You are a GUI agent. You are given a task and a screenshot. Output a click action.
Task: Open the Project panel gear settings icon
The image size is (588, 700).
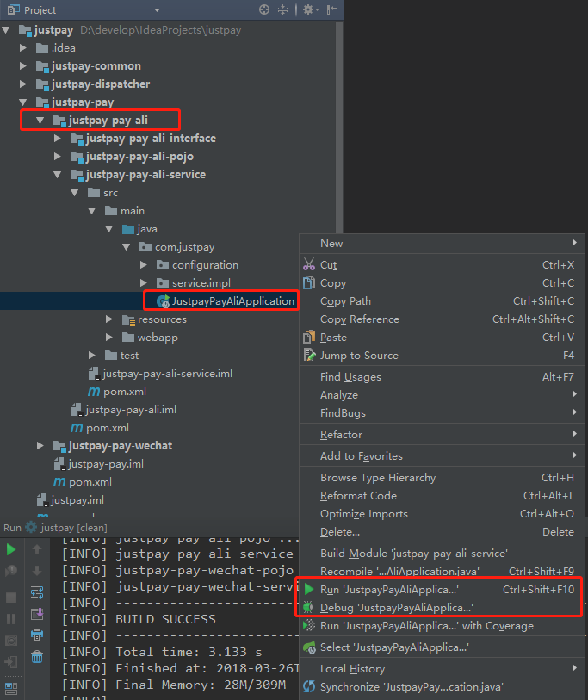[310, 9]
